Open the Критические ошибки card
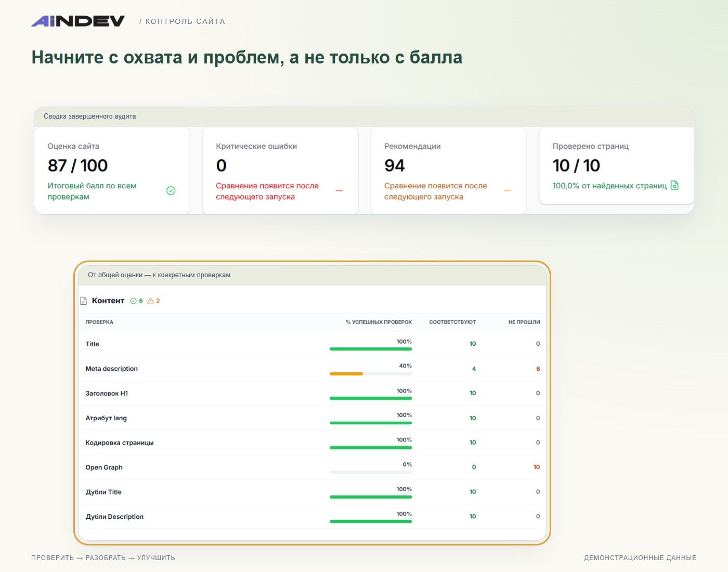728x572 pixels. 280,171
